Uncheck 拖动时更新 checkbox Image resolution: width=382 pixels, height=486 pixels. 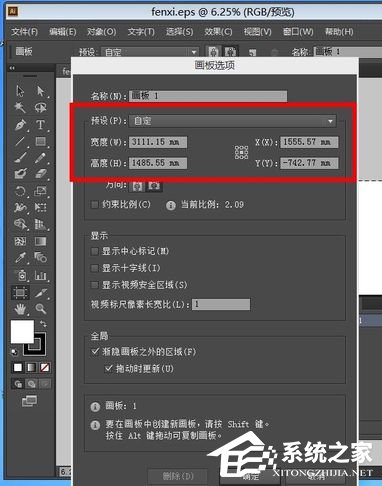tap(108, 368)
